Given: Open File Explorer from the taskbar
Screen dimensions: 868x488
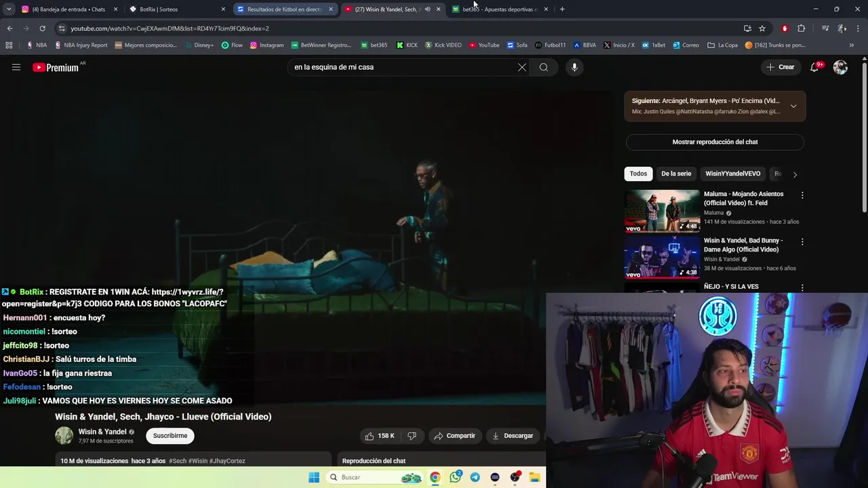Looking at the screenshot, I should coord(534,477).
